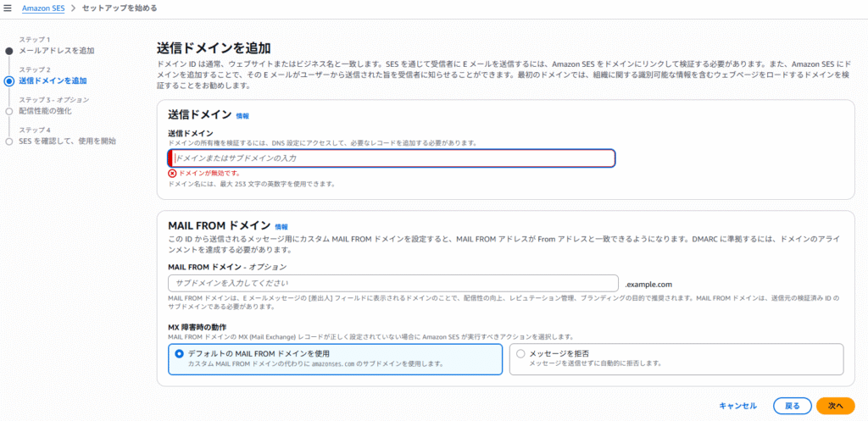The height and width of the screenshot is (421, 868).
Task: Open 情報 link next to 送信ドメイン heading
Action: (x=242, y=116)
